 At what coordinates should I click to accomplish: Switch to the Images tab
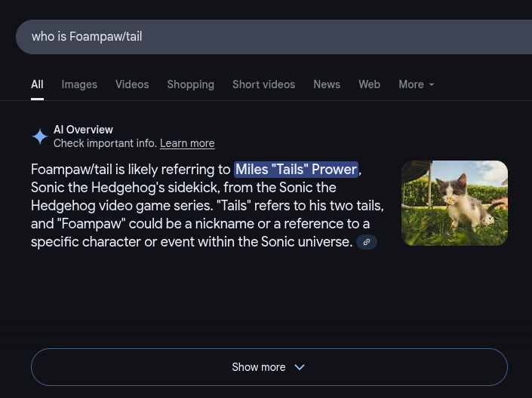[x=79, y=84]
